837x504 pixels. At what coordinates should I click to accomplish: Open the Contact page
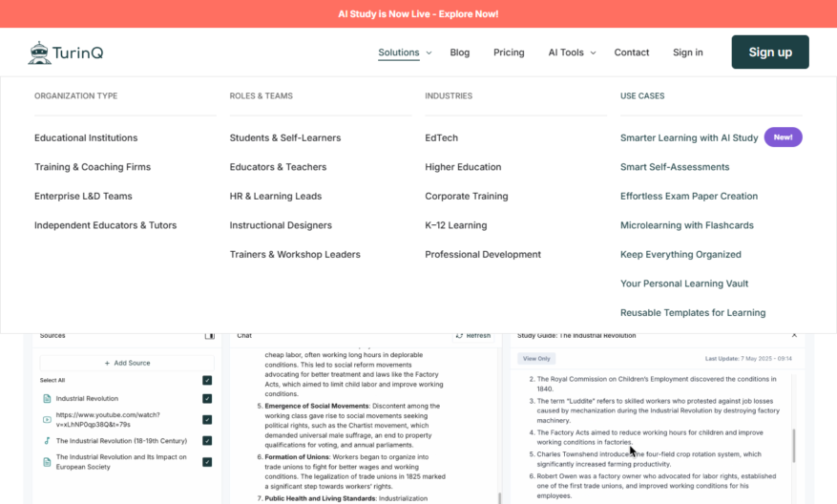(632, 52)
